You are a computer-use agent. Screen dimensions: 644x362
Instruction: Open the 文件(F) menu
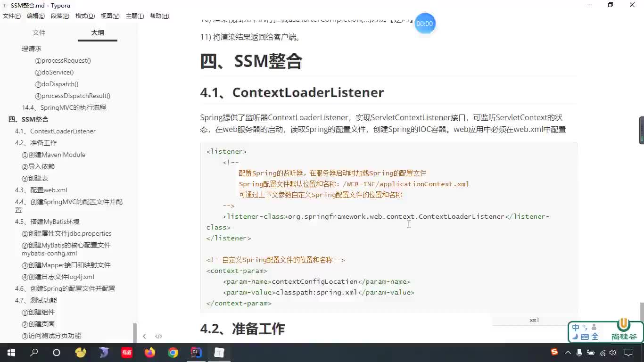[12, 16]
